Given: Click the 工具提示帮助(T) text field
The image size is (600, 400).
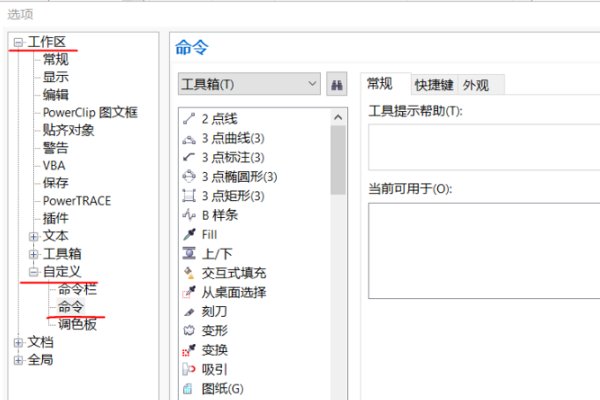Looking at the screenshot, I should 484,147.
